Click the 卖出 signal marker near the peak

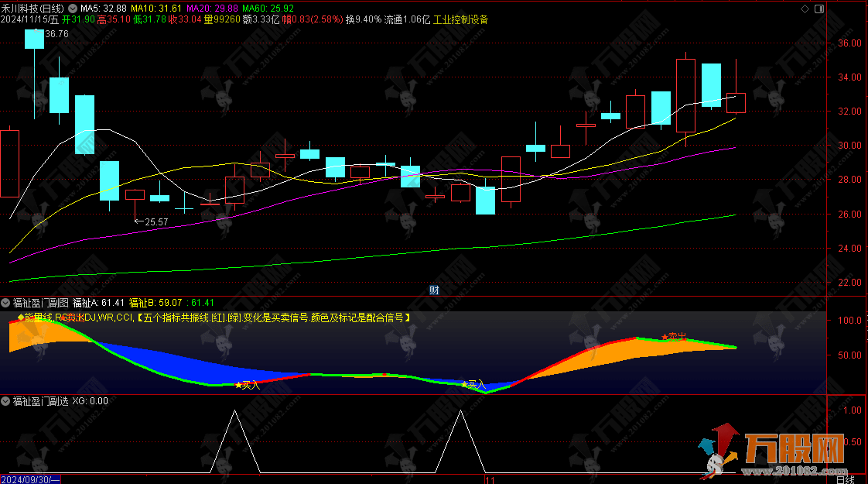tap(674, 336)
